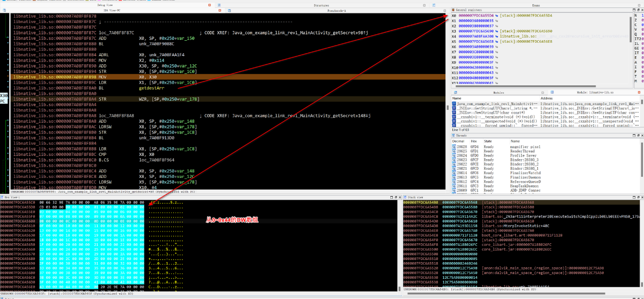Click the thread icon for RenderThread row

pyautogui.click(x=453, y=151)
